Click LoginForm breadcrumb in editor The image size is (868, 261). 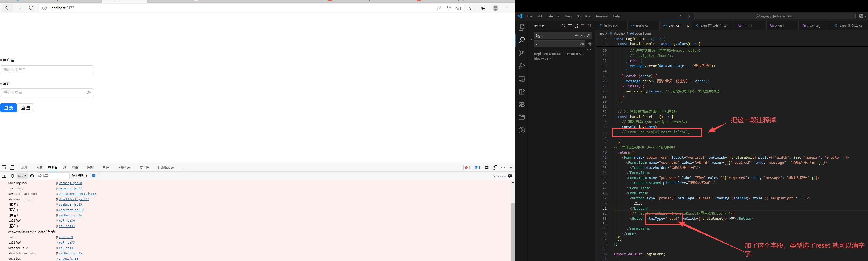click(640, 33)
